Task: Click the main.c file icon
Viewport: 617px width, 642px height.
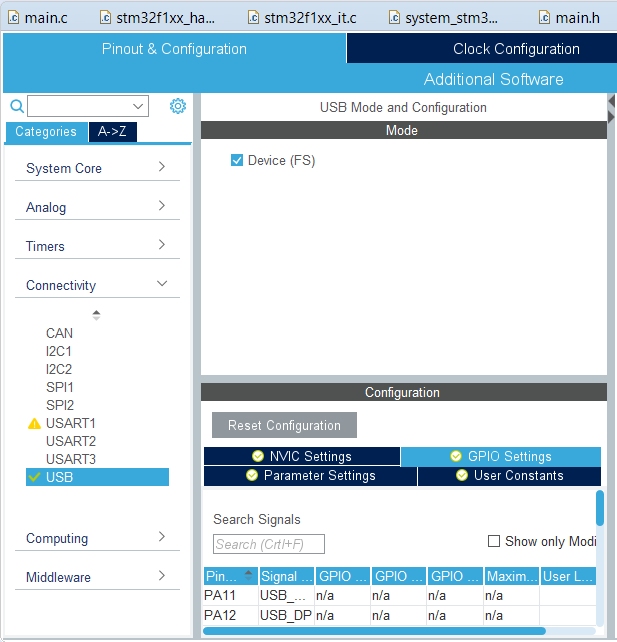Action: pos(13,17)
